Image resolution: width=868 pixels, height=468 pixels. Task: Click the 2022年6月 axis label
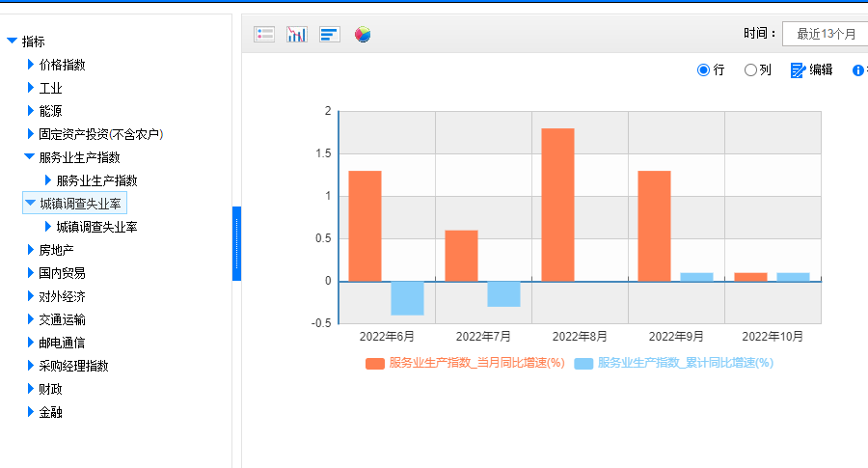click(387, 336)
